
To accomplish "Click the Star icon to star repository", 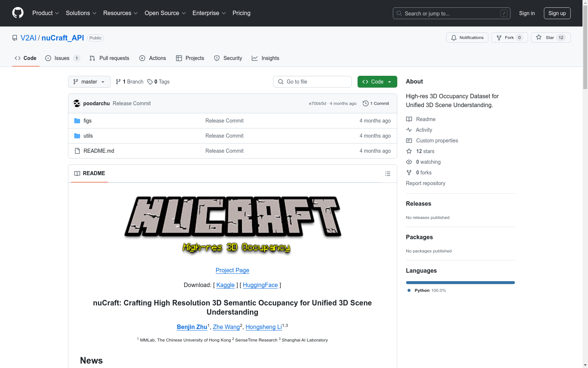I will click(539, 37).
